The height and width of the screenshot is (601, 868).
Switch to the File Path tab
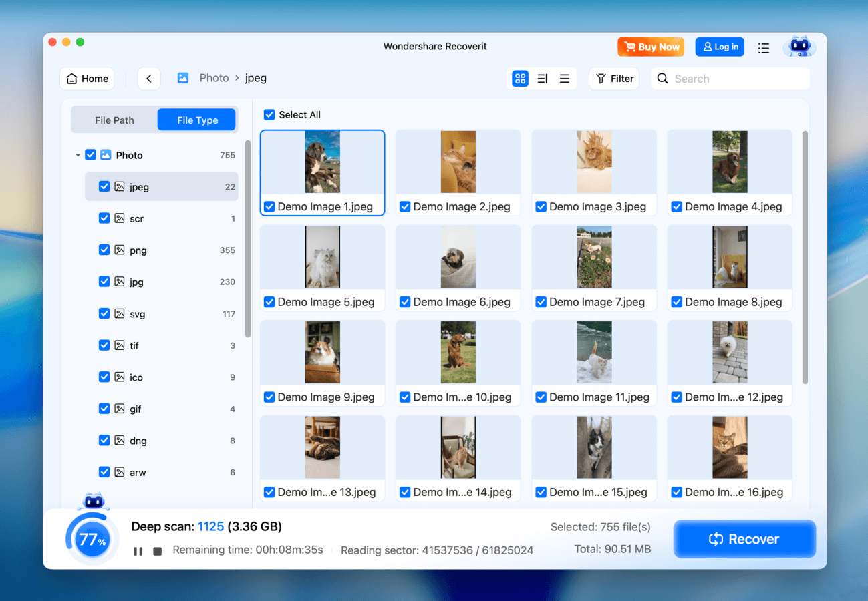tap(114, 120)
